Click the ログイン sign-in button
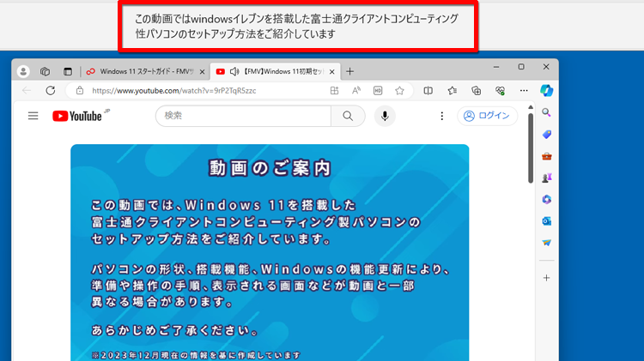 487,116
